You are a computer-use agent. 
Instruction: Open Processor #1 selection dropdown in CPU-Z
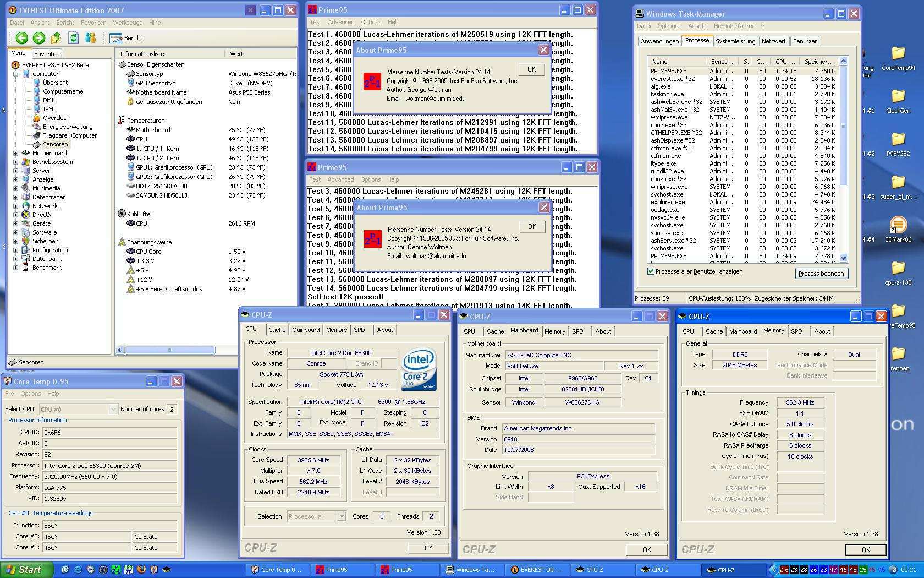pos(341,516)
